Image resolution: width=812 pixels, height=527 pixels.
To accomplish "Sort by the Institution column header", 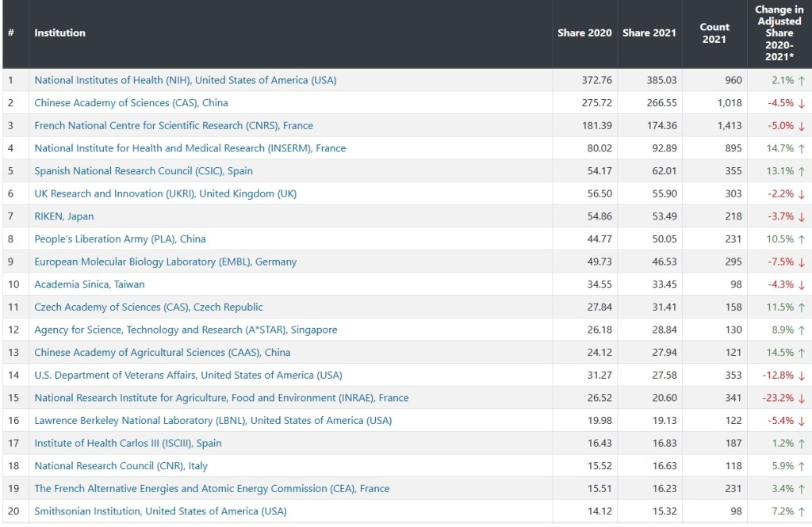I will click(x=59, y=33).
